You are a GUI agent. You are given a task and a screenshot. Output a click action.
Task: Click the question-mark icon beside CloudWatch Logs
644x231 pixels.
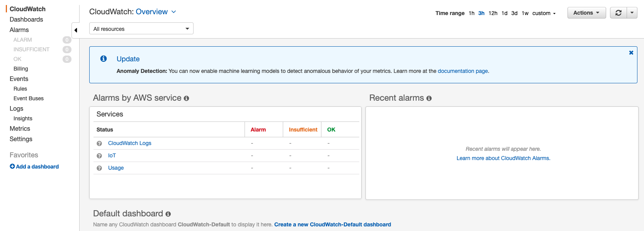[x=99, y=143]
